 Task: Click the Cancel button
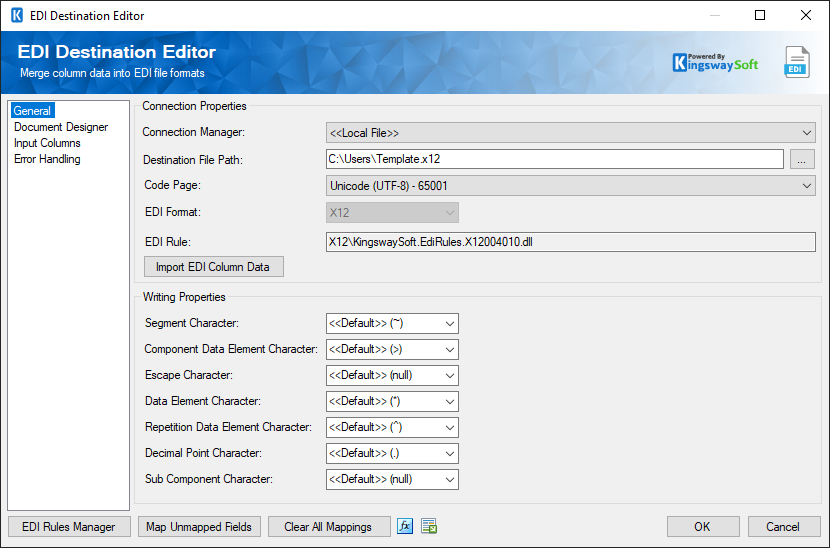[784, 527]
